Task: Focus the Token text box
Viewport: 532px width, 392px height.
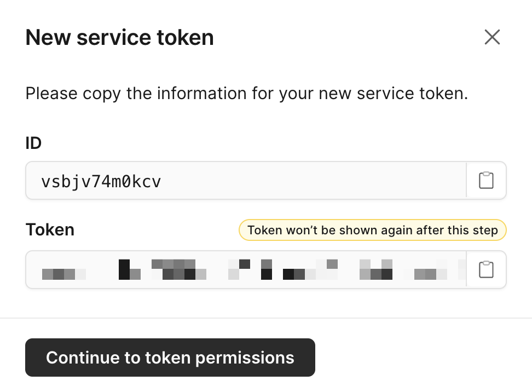Action: (x=246, y=269)
